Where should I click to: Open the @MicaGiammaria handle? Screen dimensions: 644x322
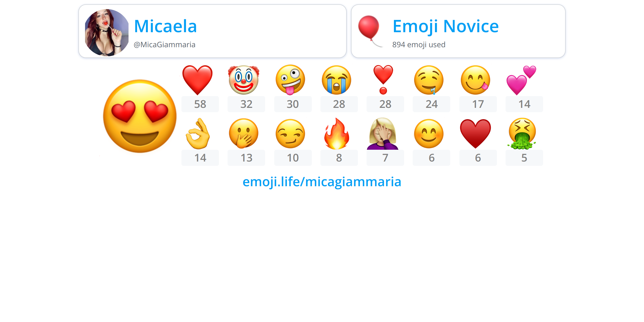164,45
